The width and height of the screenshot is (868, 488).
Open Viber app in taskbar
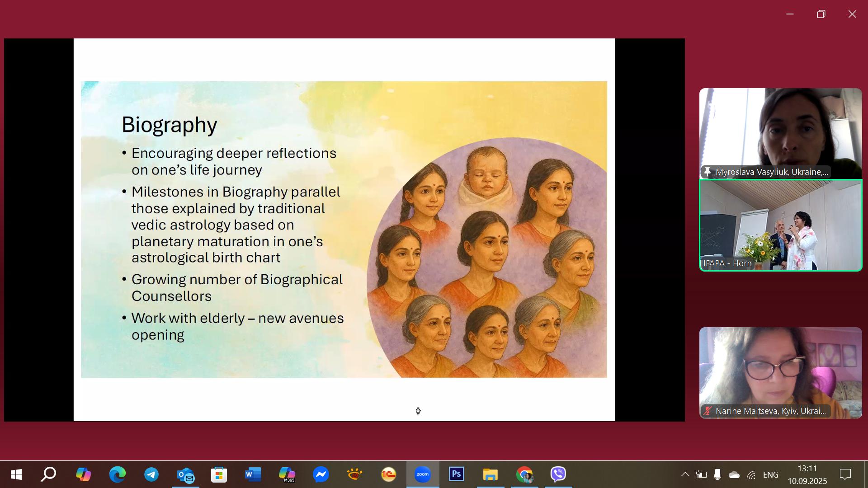(558, 474)
